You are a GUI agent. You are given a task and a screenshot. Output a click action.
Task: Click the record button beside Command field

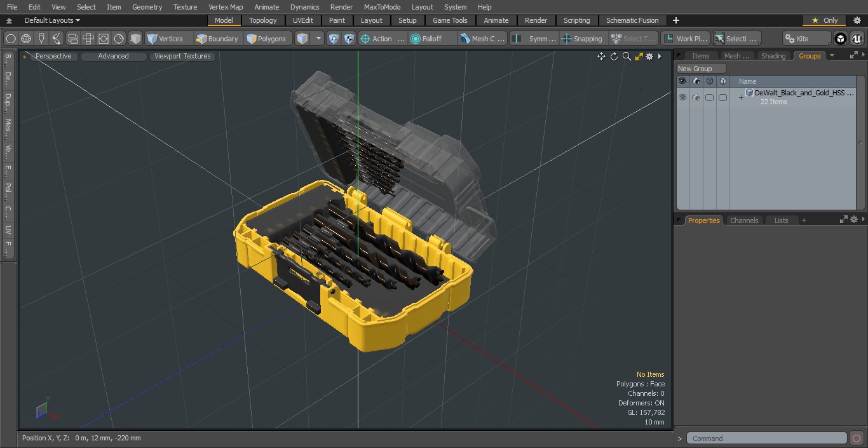(856, 438)
